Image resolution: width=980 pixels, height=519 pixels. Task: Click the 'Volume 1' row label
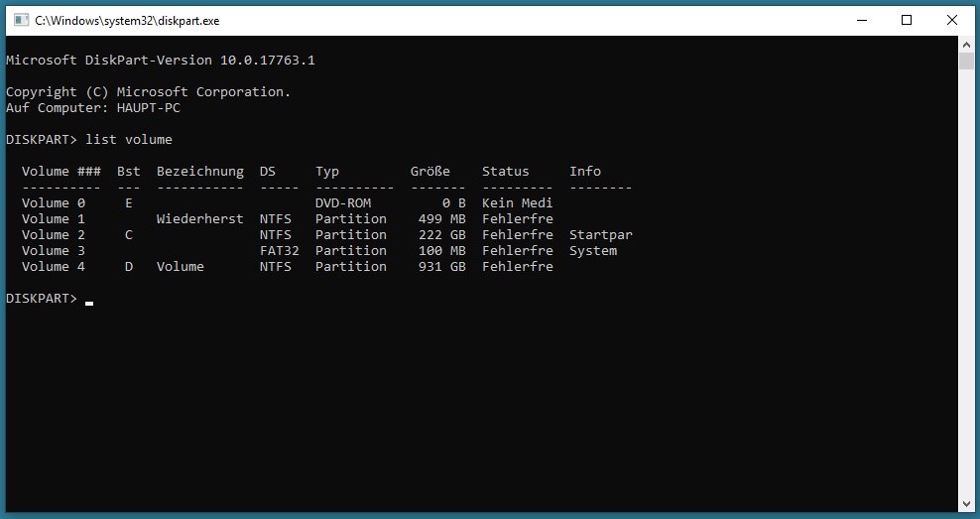coord(54,219)
